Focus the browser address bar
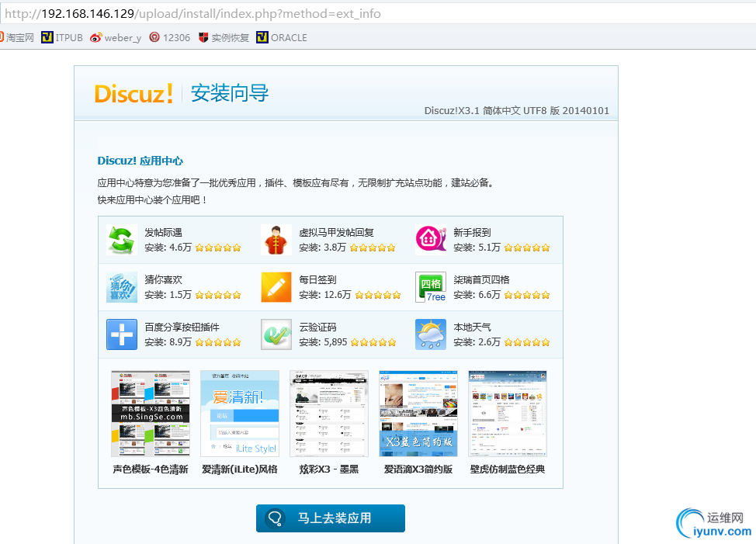 378,13
